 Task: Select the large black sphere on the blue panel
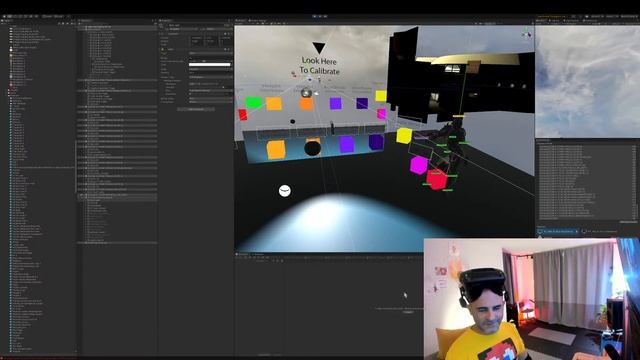pos(313,148)
